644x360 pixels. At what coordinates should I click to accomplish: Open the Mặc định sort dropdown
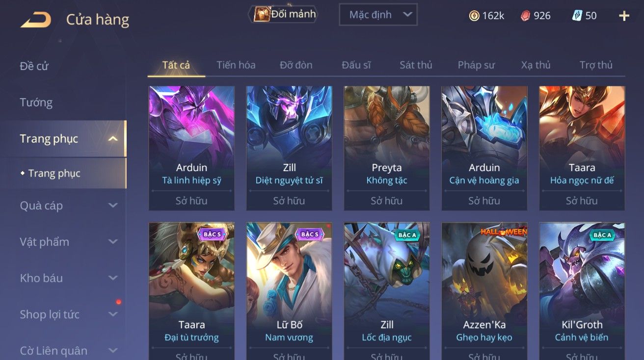point(378,15)
